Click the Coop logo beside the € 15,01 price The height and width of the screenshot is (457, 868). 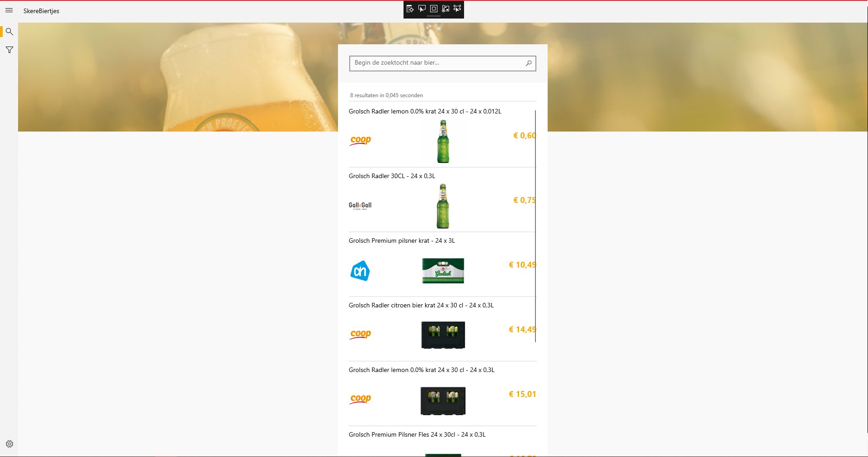361,399
